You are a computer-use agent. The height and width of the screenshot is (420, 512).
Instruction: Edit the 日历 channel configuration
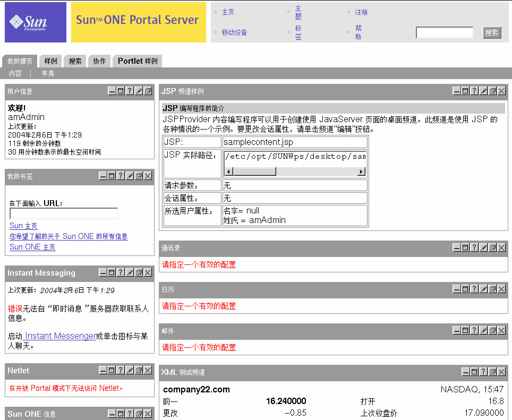(x=484, y=289)
